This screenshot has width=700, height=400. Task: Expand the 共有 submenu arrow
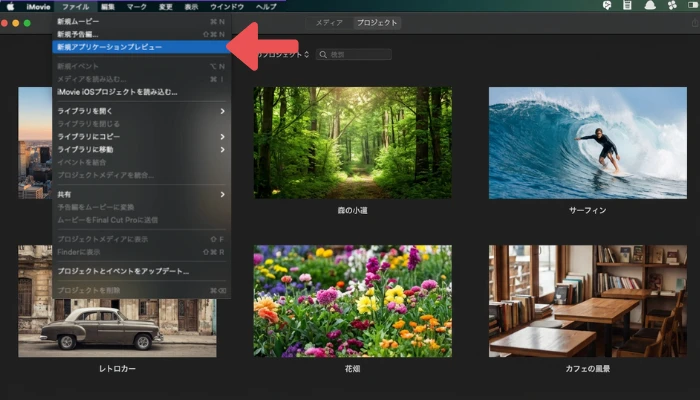(x=222, y=194)
